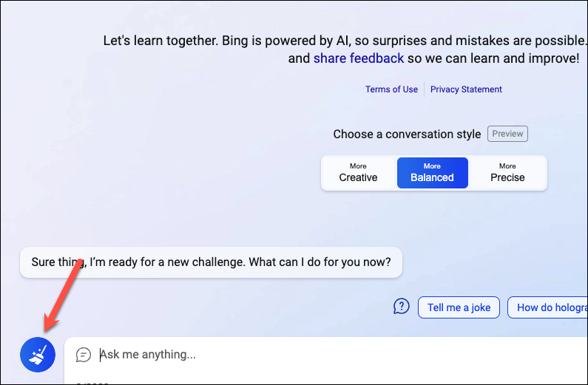The image size is (588, 385).
Task: Select More Precise conversation style
Action: click(507, 173)
